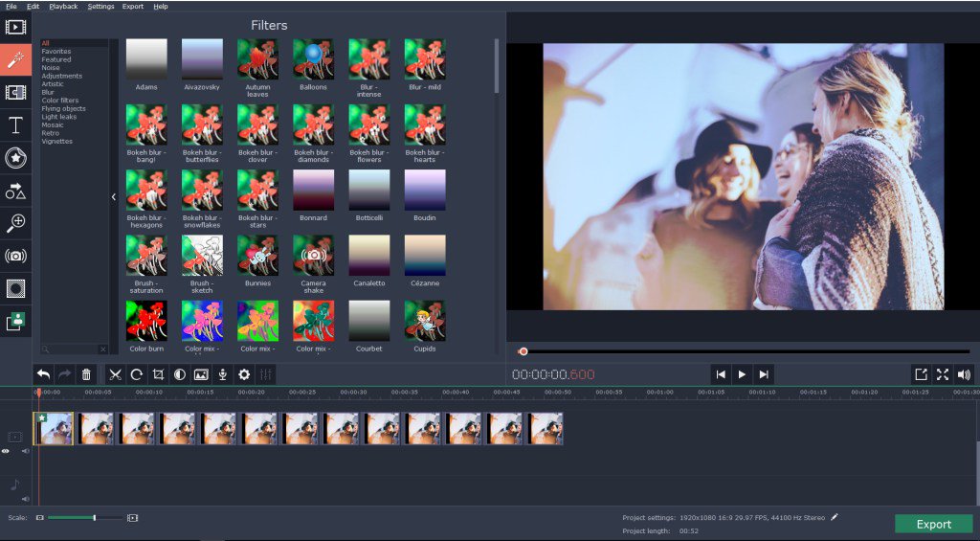Open the Playback menu
Screen dimensions: 980x541
pyautogui.click(x=63, y=6)
